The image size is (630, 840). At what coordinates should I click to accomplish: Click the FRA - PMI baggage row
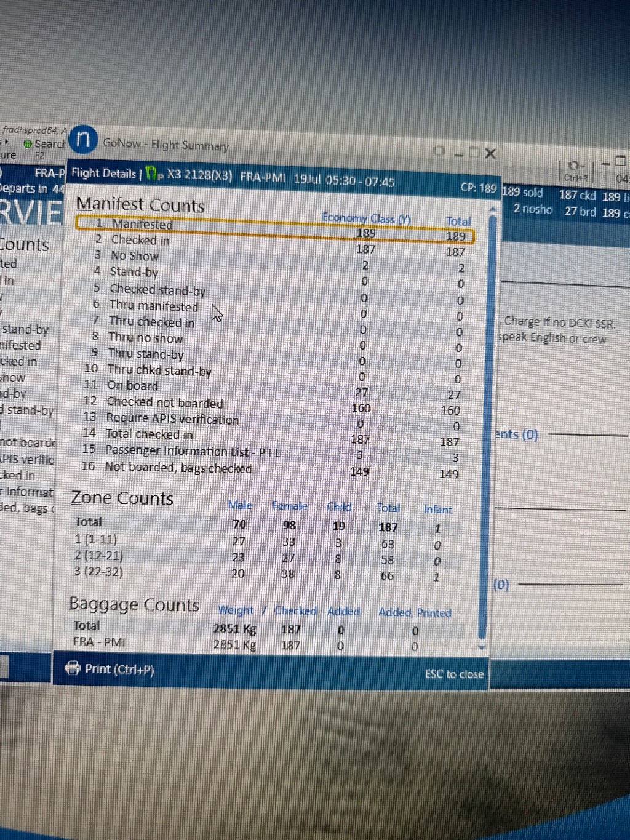pos(99,642)
